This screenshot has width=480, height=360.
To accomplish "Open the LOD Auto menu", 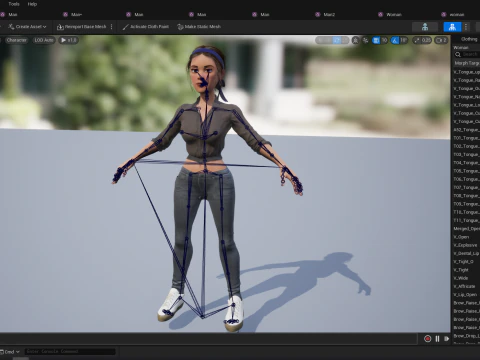I will click(x=44, y=40).
